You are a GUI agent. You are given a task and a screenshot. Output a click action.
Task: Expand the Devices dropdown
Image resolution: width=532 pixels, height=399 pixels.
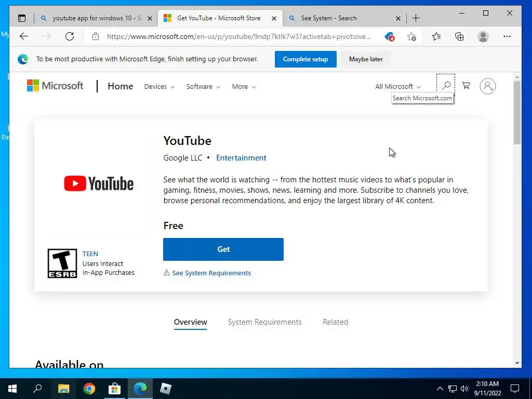(x=159, y=87)
